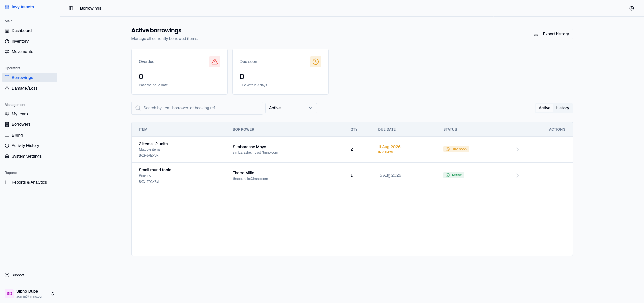Click the Due soon status badge
Image resolution: width=644 pixels, height=303 pixels.
point(456,149)
